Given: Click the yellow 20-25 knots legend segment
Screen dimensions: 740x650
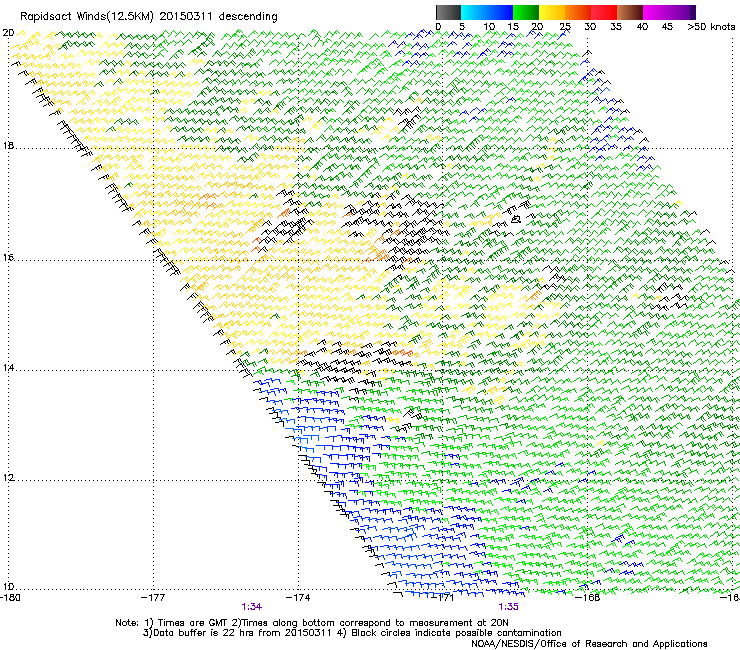Looking at the screenshot, I should click(x=552, y=12).
